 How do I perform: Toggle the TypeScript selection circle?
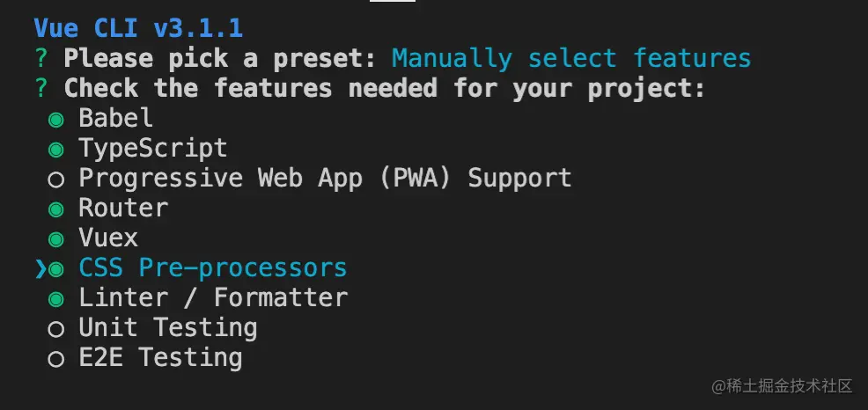56,150
